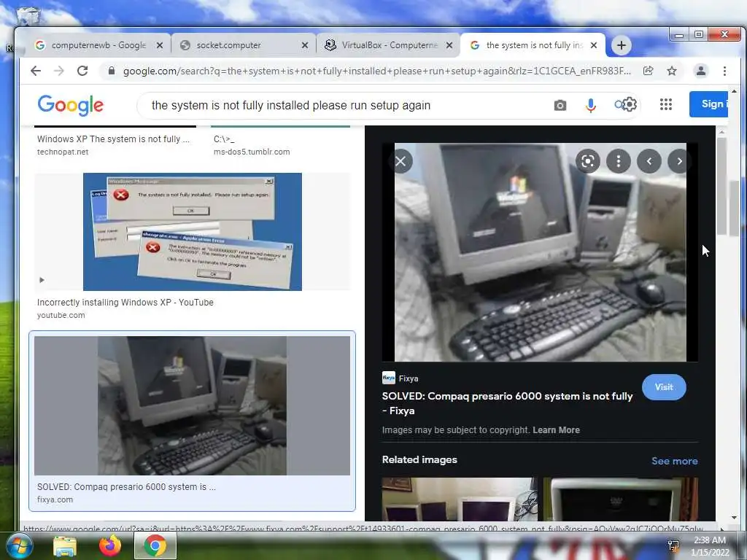Click 'Incorrectly installing Windows XP - YouTube' caption
Screen dimensions: 747x560
(x=125, y=303)
